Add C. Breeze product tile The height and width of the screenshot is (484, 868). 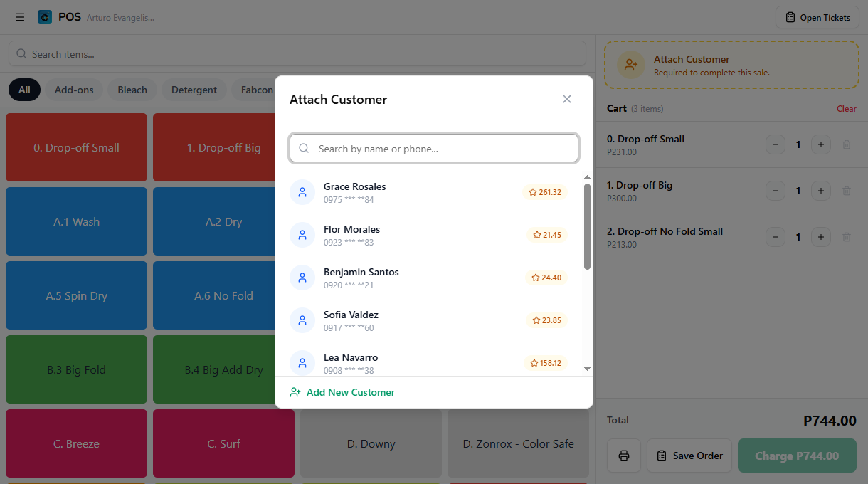pos(76,443)
